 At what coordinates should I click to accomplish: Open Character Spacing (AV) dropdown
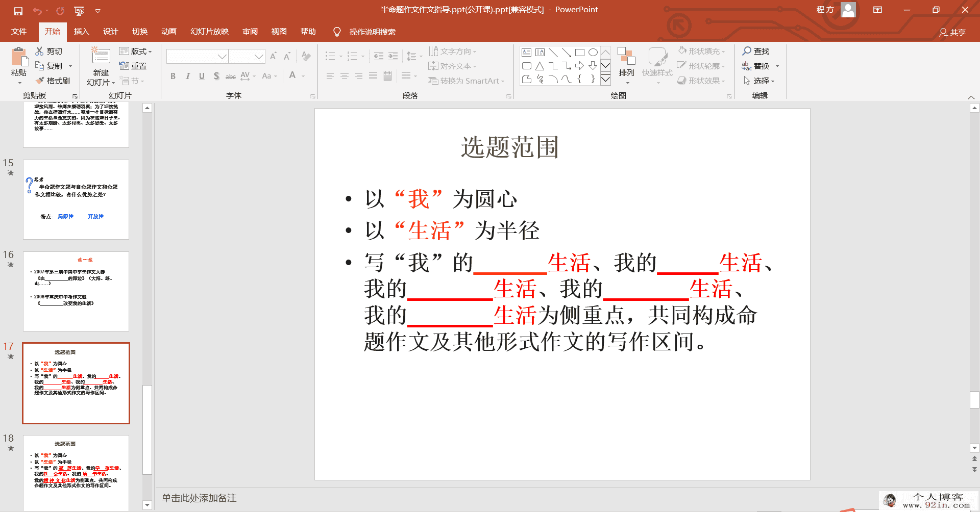(x=248, y=76)
